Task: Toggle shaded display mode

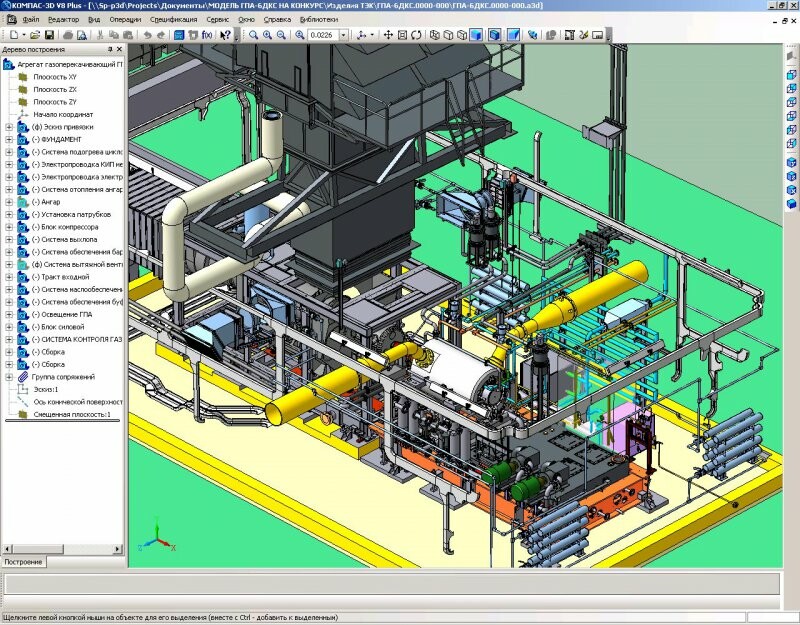Action: click(477, 35)
